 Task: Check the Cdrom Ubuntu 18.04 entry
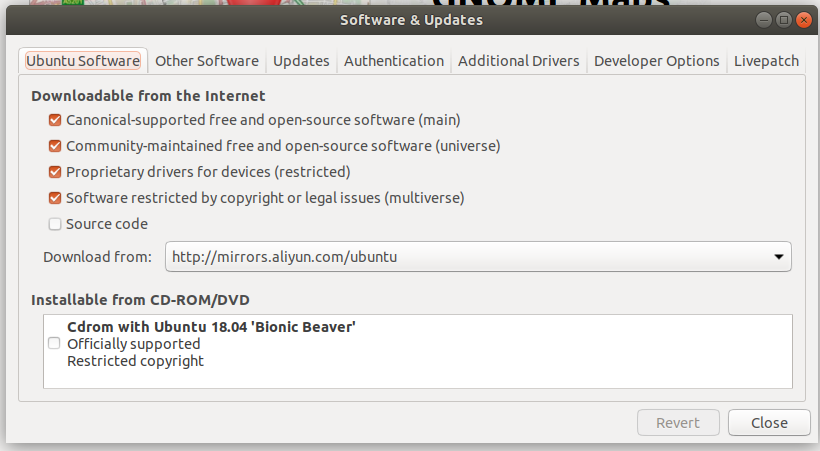pos(54,343)
